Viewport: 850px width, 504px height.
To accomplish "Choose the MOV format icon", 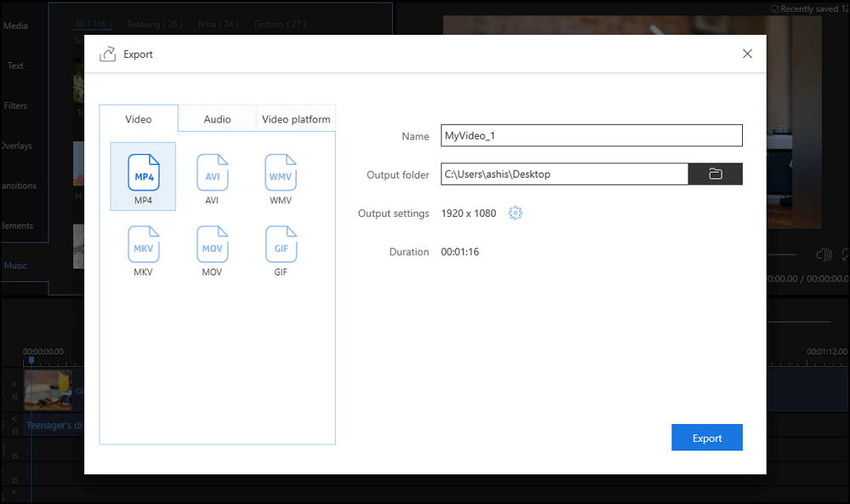I will click(x=212, y=245).
